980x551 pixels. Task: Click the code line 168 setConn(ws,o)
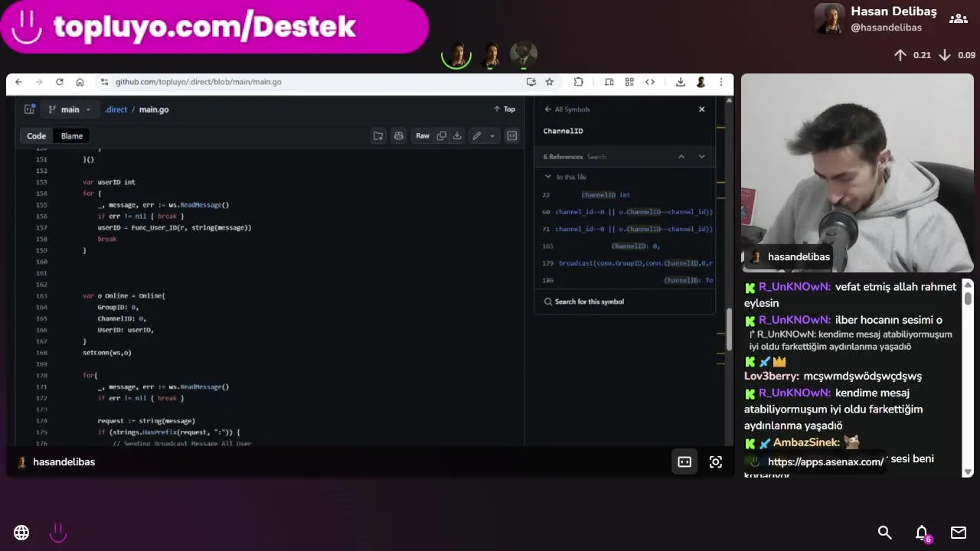(106, 353)
